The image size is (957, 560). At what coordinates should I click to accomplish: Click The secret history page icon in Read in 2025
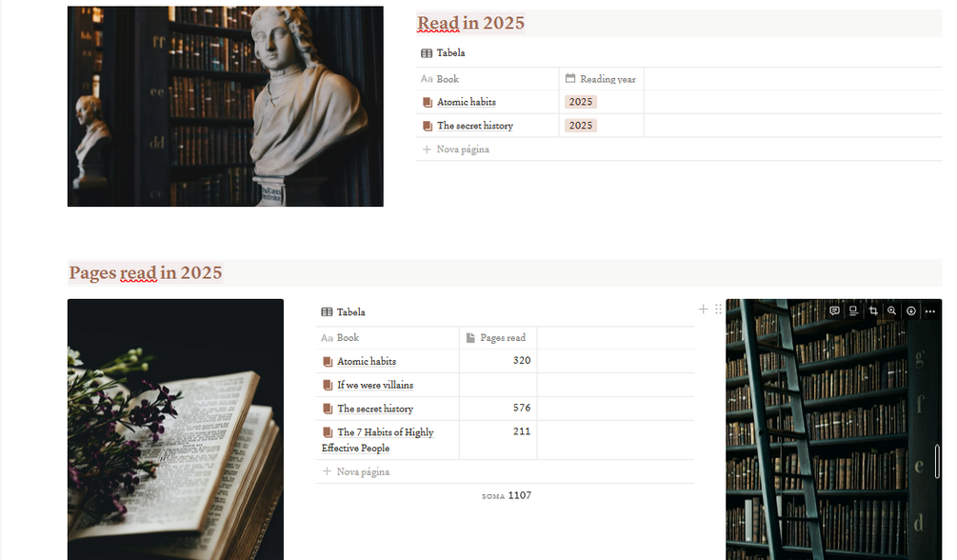pos(428,126)
